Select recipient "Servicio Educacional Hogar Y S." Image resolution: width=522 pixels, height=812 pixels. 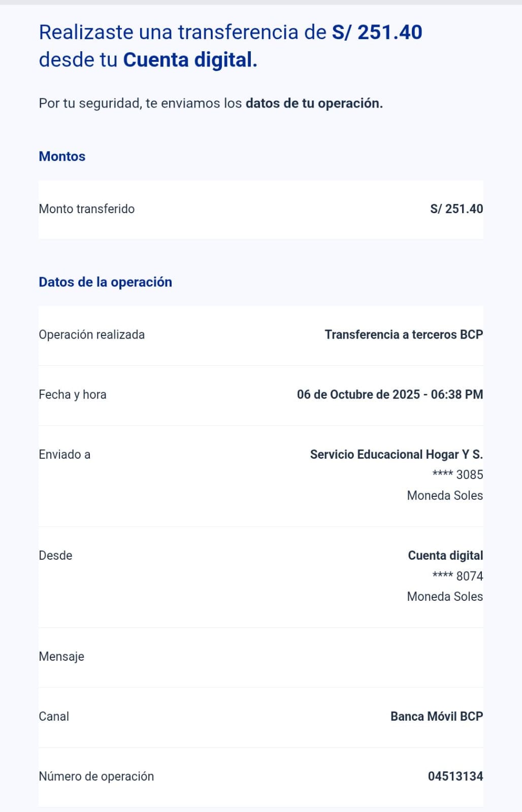pyautogui.click(x=396, y=455)
